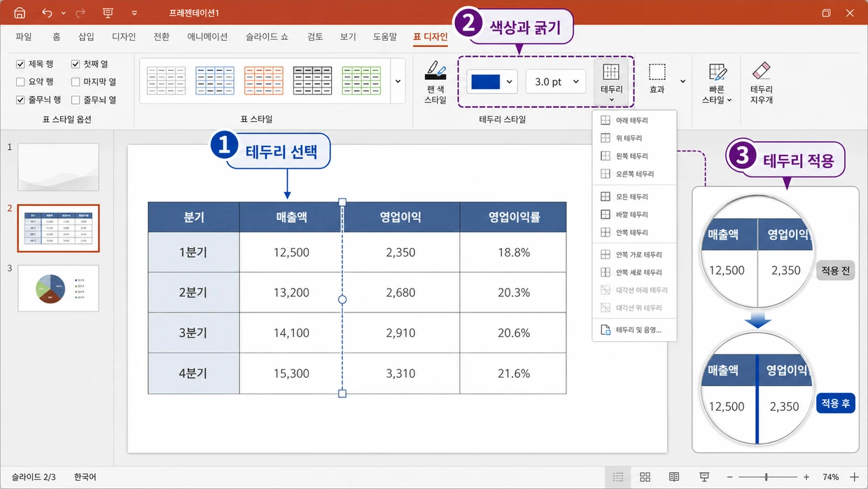Choose 오른쪽 테두리 from the menu
This screenshot has height=489, width=868.
click(x=634, y=174)
